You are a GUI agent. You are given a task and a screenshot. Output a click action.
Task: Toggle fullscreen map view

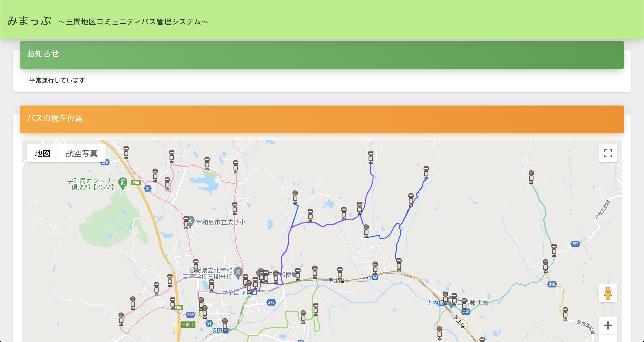pyautogui.click(x=608, y=153)
